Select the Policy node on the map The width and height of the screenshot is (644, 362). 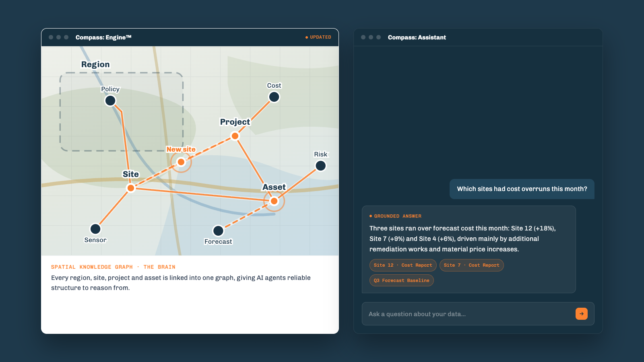[110, 101]
